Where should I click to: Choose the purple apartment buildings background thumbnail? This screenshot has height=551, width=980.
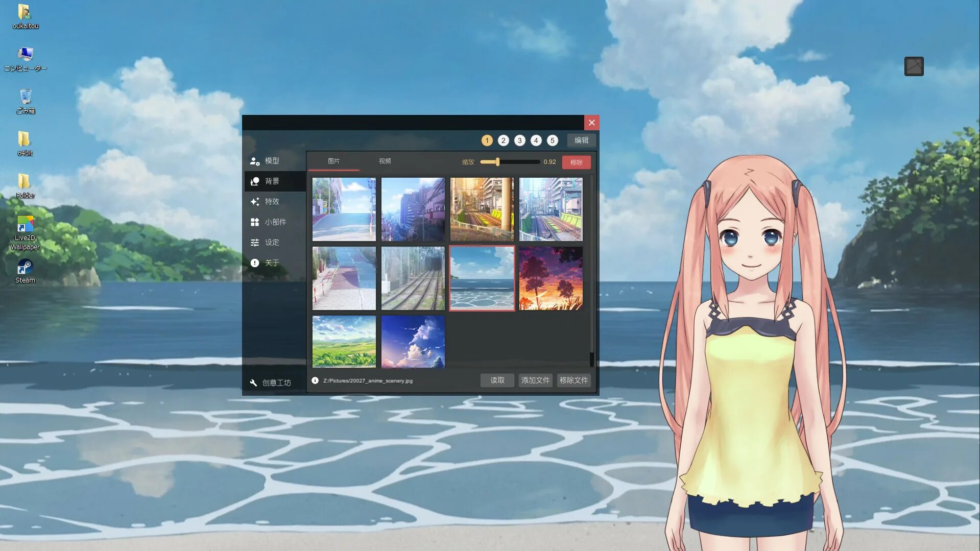point(413,209)
